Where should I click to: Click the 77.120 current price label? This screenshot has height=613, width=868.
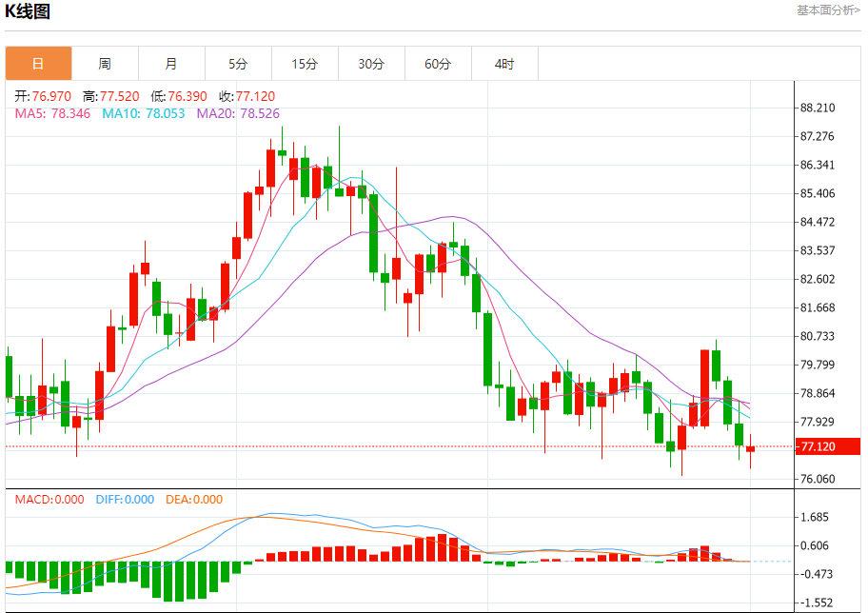[x=828, y=446]
